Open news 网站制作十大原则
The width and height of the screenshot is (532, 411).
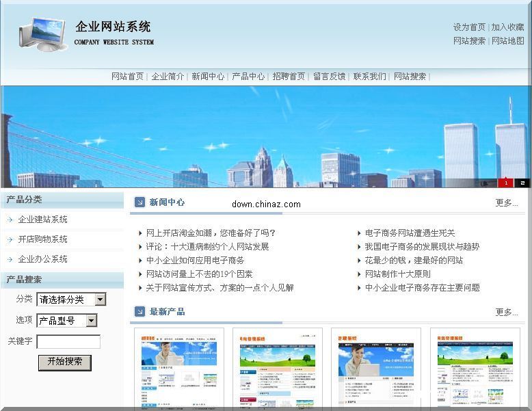[x=398, y=274]
